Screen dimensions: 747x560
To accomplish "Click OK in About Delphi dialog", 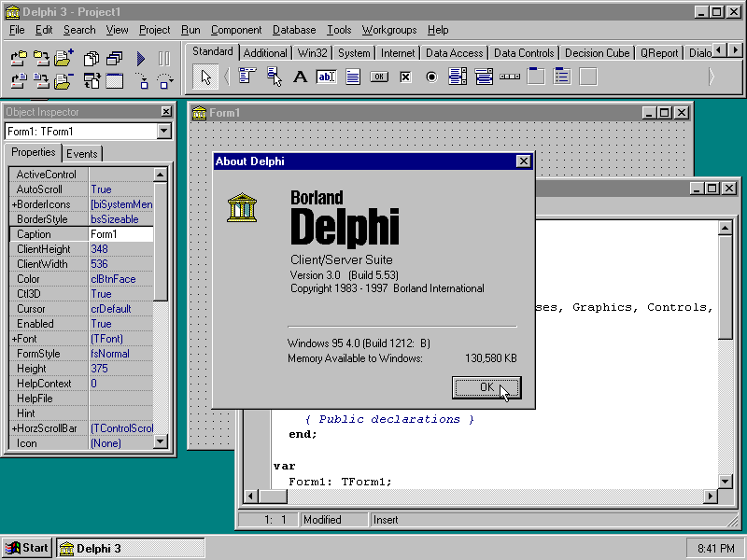I will point(486,387).
